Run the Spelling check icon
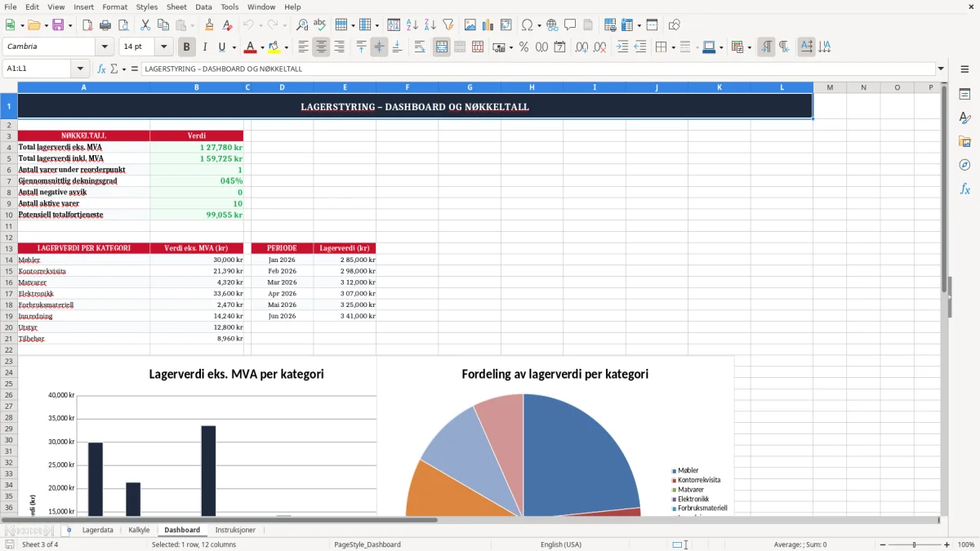 click(x=319, y=25)
